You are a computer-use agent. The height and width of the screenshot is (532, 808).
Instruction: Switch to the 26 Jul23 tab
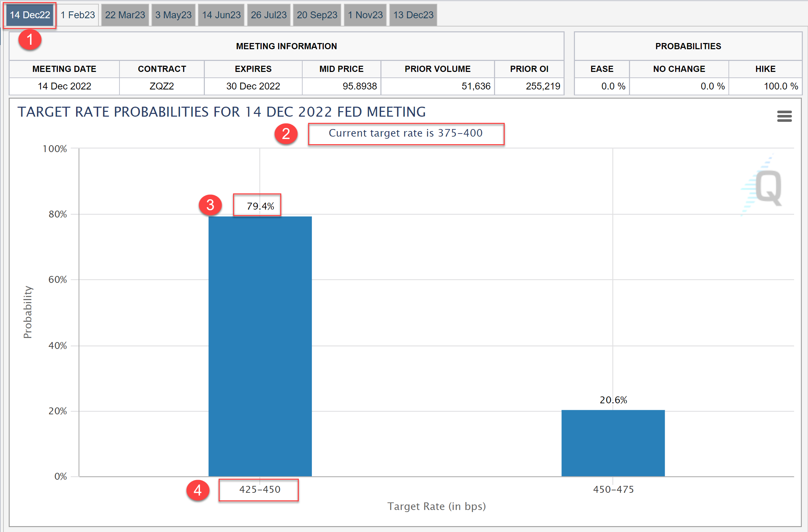pos(269,15)
